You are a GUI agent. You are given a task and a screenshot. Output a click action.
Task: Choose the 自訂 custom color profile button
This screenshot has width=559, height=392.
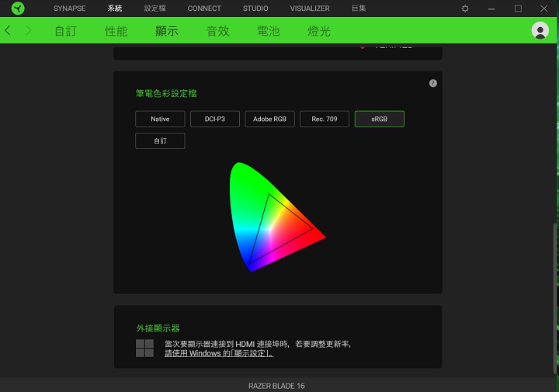160,141
